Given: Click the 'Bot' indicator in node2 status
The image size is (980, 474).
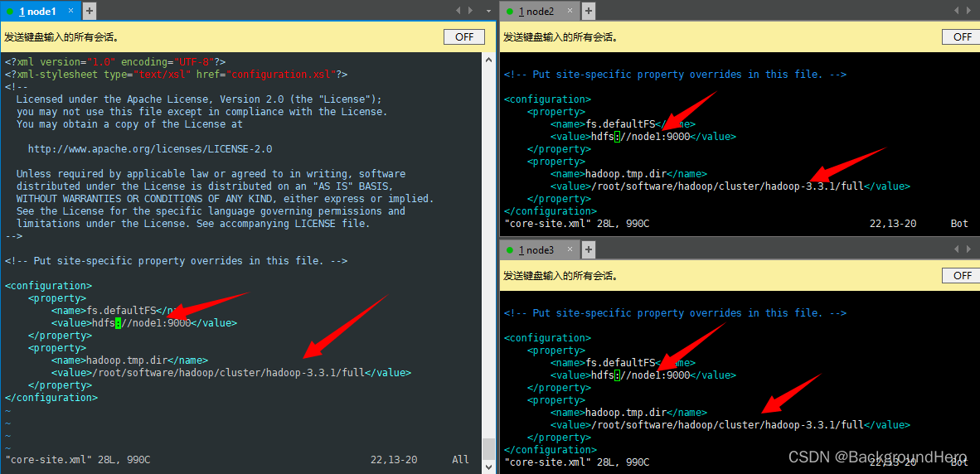Looking at the screenshot, I should click(x=959, y=224).
